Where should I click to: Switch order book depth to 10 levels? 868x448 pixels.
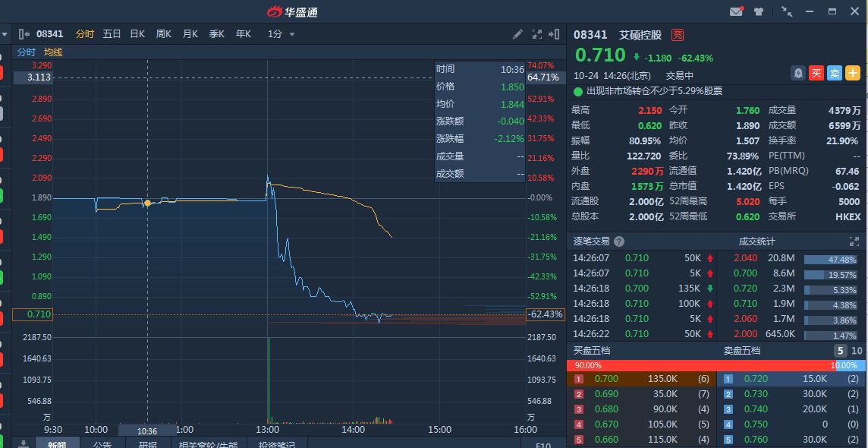click(857, 351)
